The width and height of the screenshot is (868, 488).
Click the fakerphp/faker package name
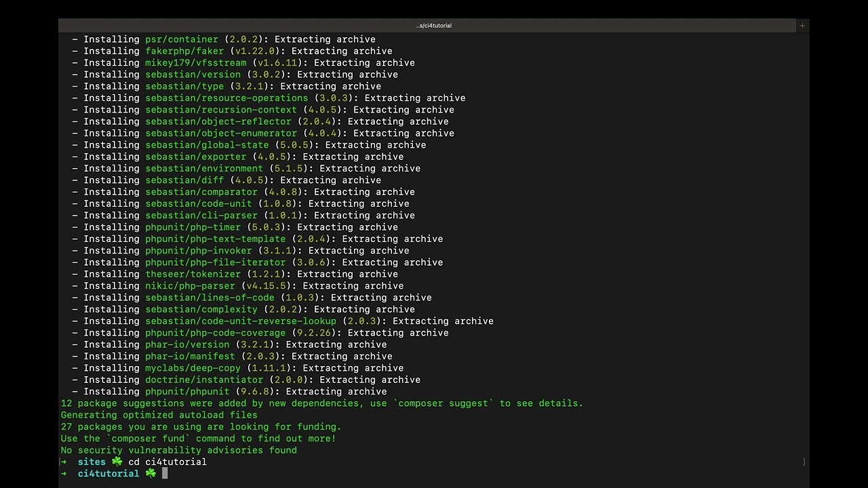184,51
